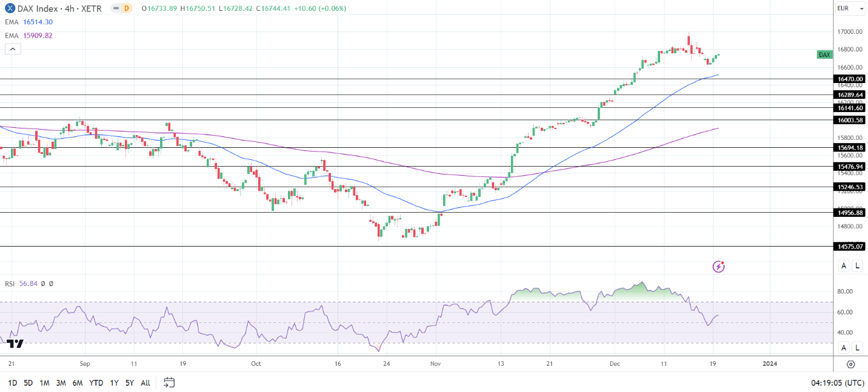This screenshot has width=868, height=392.
Task: Toggle log scale L on RSI pane
Action: click(857, 347)
